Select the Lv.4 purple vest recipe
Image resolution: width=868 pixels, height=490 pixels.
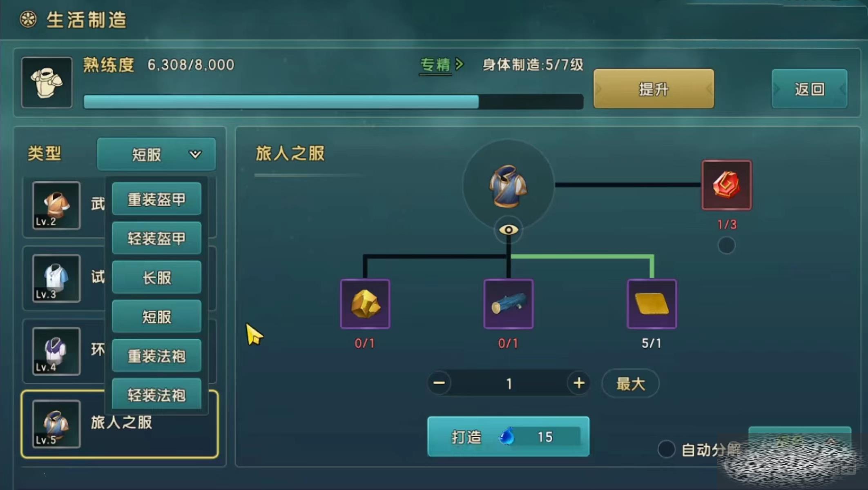[56, 351]
